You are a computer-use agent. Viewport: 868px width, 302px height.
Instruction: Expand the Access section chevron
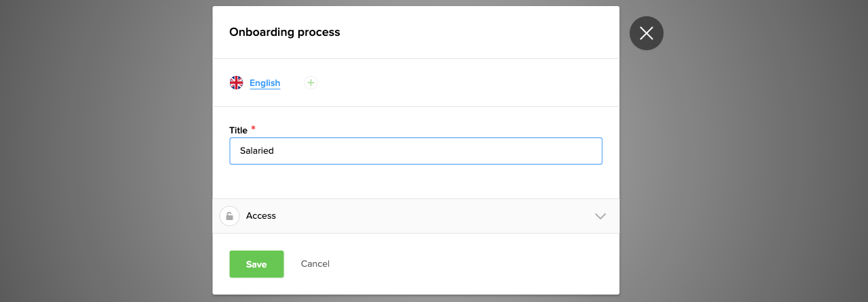pyautogui.click(x=600, y=216)
